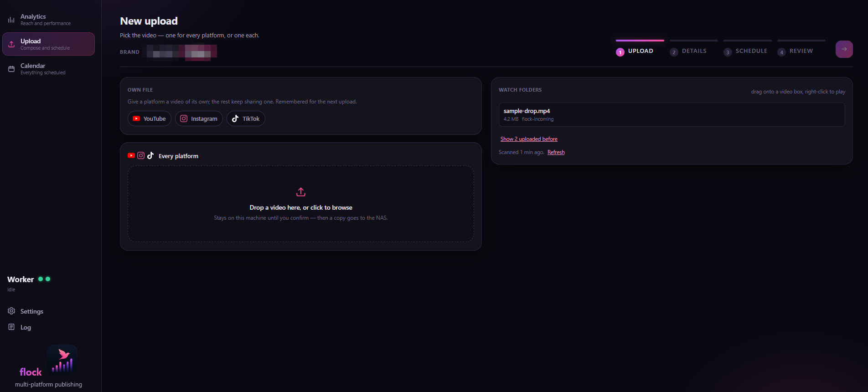Viewport: 868px width, 392px height.
Task: Click the Worker heading
Action: pos(21,279)
